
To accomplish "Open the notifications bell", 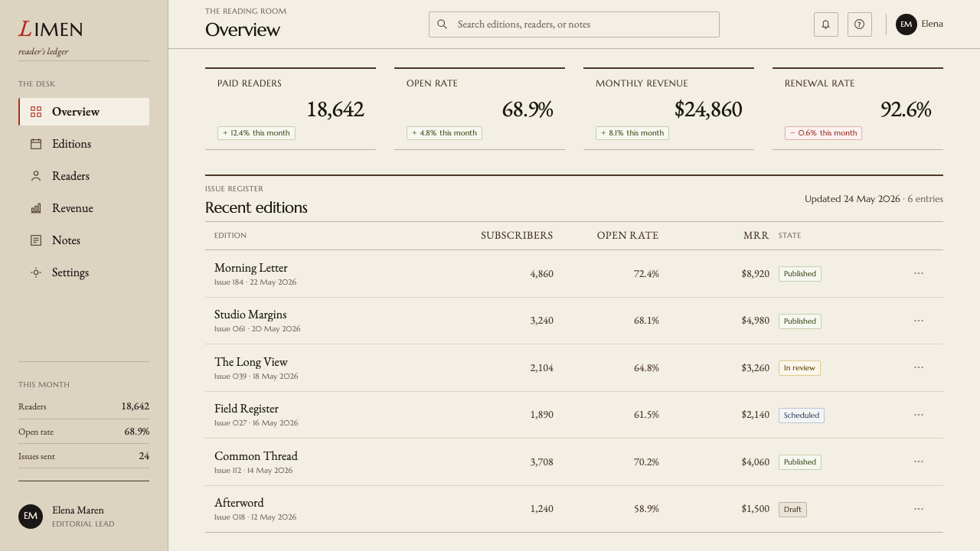I will click(x=826, y=24).
